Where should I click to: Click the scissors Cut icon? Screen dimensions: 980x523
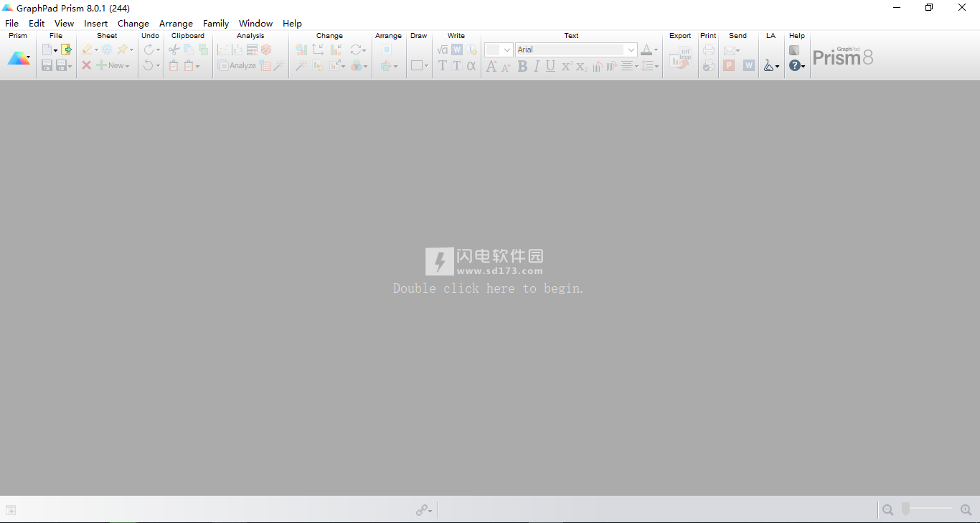click(174, 50)
